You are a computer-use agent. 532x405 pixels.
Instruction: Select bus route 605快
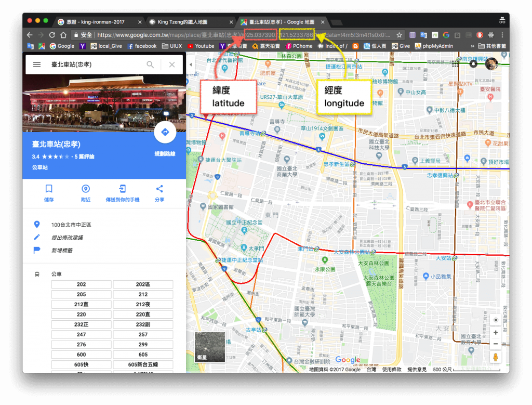point(82,364)
